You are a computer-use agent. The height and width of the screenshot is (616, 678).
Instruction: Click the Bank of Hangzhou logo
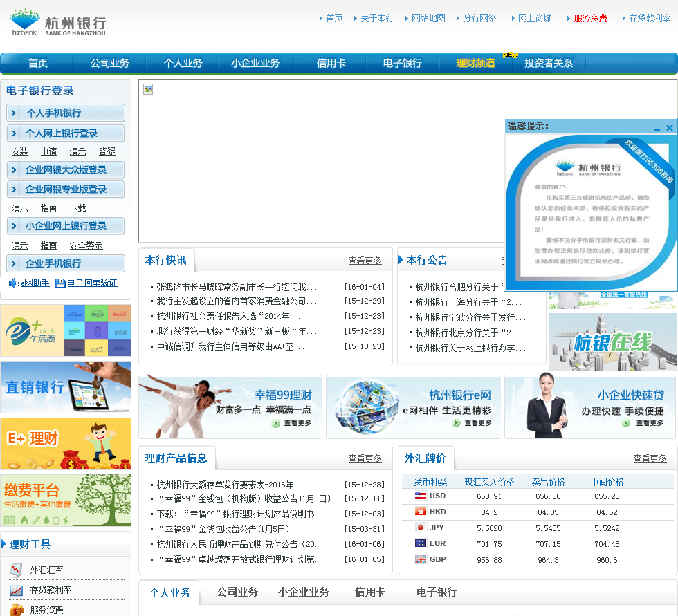(x=58, y=22)
